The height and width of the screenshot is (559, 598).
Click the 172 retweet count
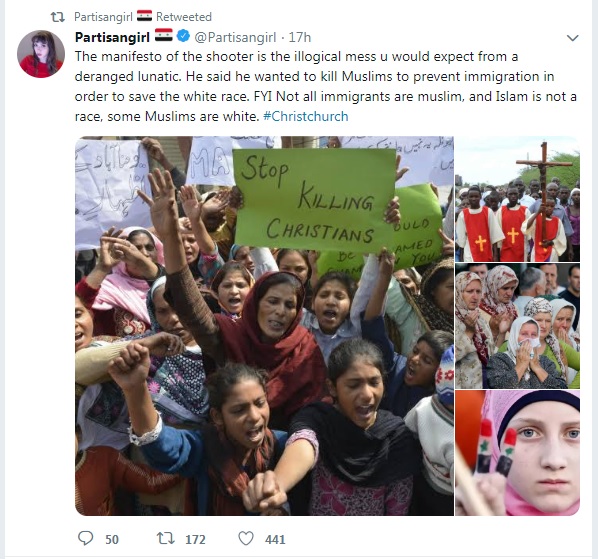tap(195, 539)
